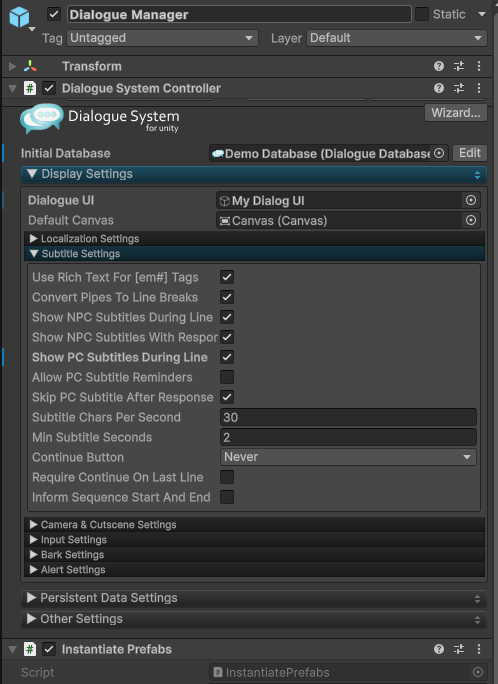Enable Require Continue On Last Line
The height and width of the screenshot is (684, 498).
(227, 477)
